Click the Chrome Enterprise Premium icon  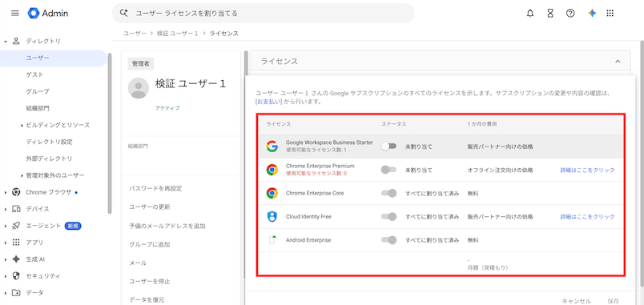[272, 170]
